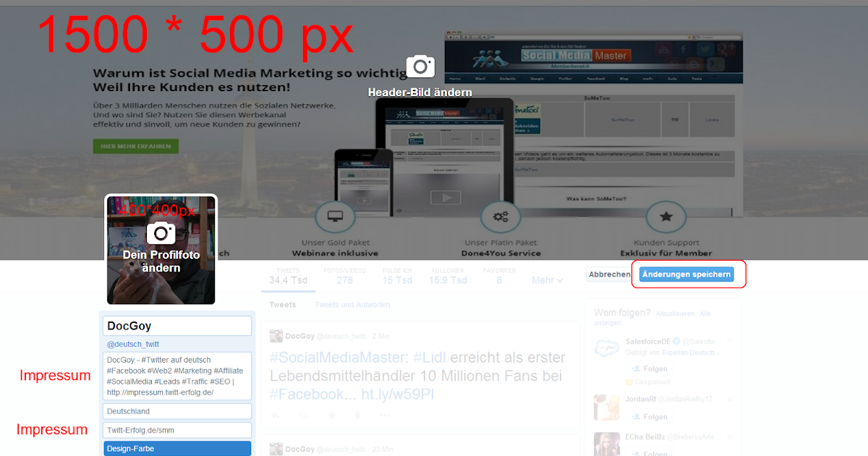Screen dimensions: 868x456
Task: Dismiss the JordanRf follow suggestion
Action: [730, 398]
